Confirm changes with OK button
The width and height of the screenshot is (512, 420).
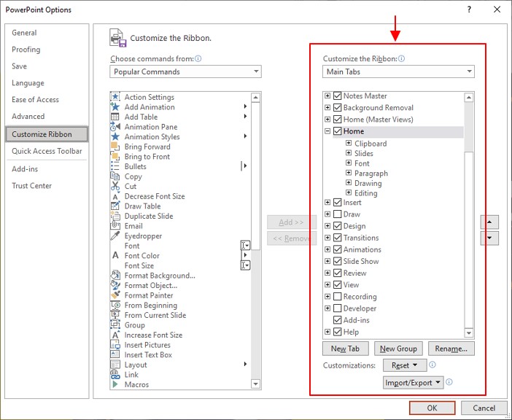[433, 408]
